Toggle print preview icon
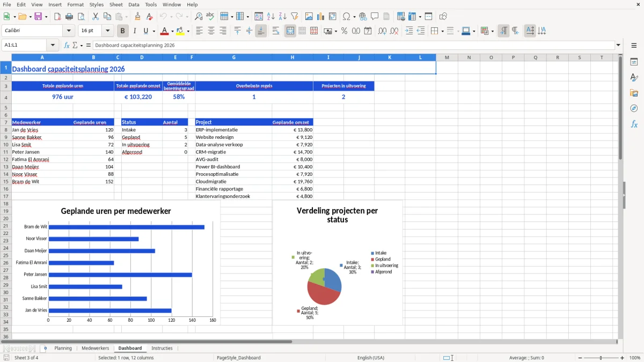Viewport: 644px width, 362px height. tap(80, 17)
